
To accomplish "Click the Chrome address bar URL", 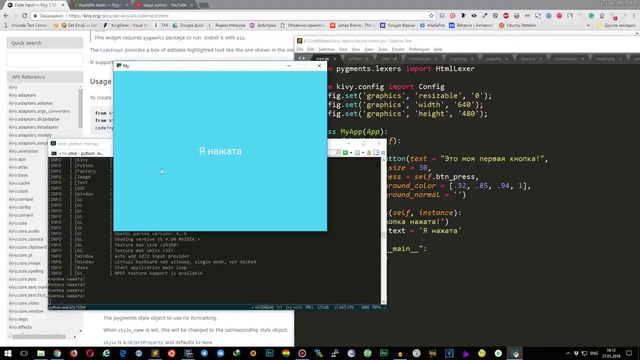I will point(118,16).
